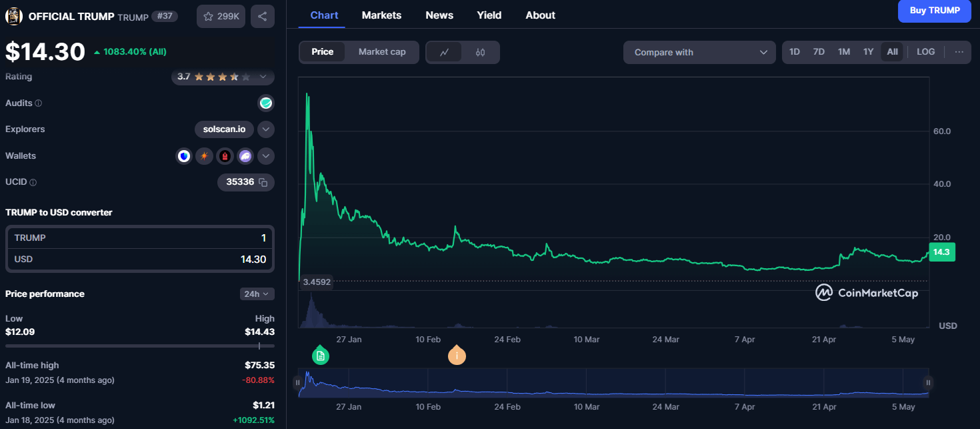Viewport: 980px width, 429px height.
Task: Grab the left range-selector handle
Action: [298, 383]
